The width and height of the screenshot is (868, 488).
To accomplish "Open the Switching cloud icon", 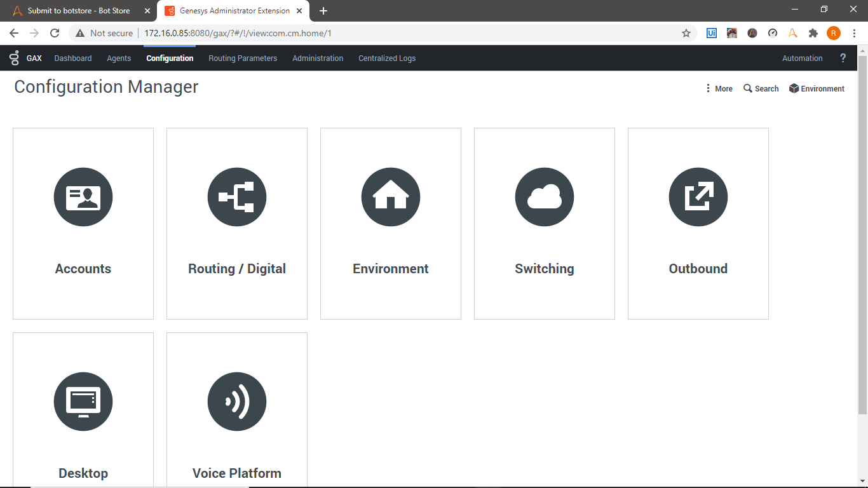I will [x=545, y=197].
